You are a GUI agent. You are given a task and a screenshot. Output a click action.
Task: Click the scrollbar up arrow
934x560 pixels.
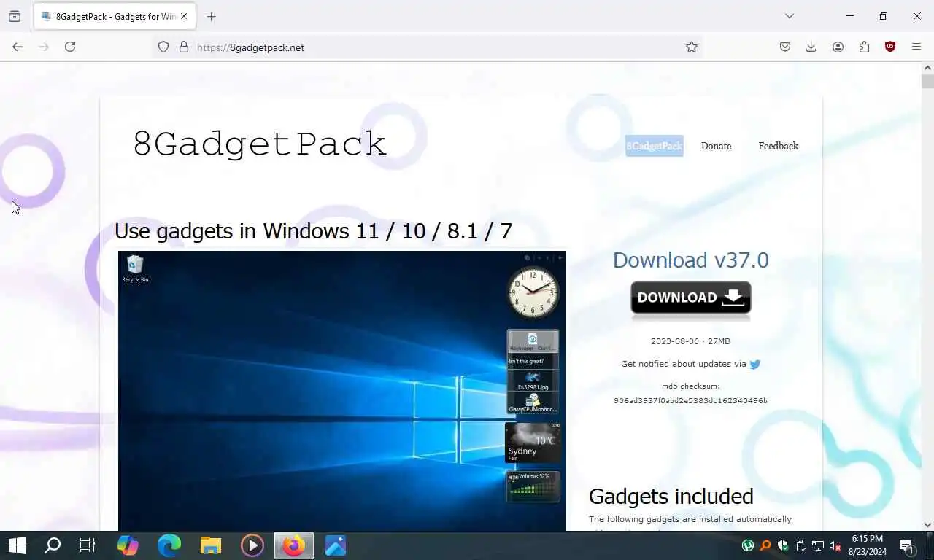[927, 68]
